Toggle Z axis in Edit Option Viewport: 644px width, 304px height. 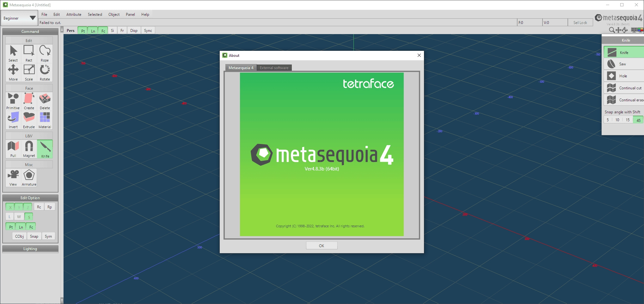click(x=28, y=207)
